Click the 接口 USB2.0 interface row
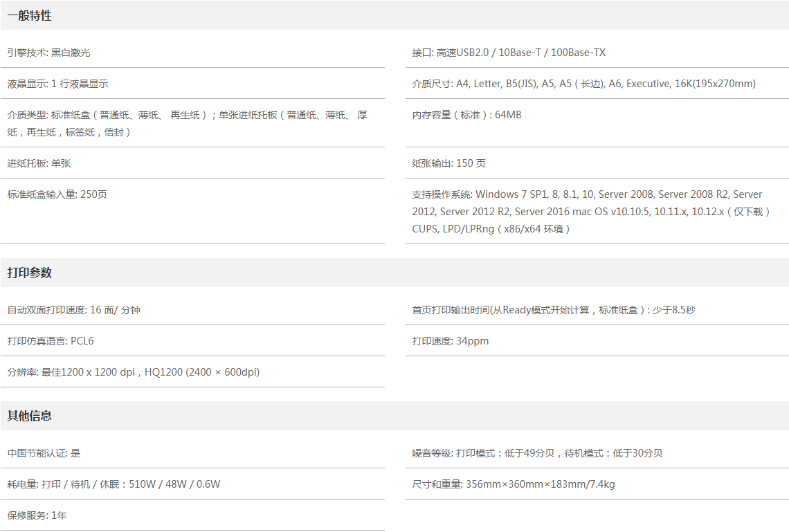Viewport: 789px width, 532px height. (509, 53)
